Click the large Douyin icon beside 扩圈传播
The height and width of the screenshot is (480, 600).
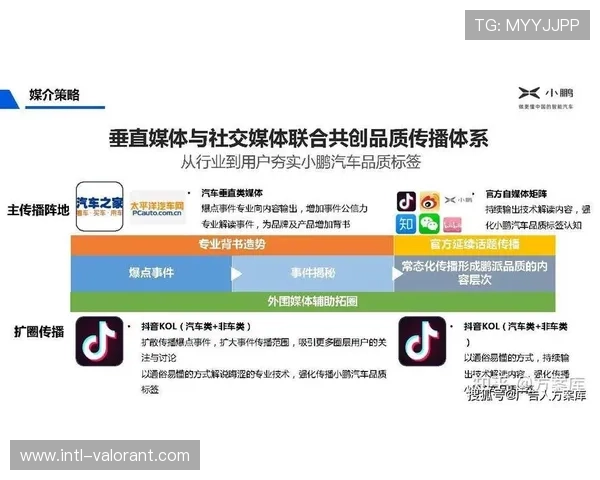(x=99, y=341)
